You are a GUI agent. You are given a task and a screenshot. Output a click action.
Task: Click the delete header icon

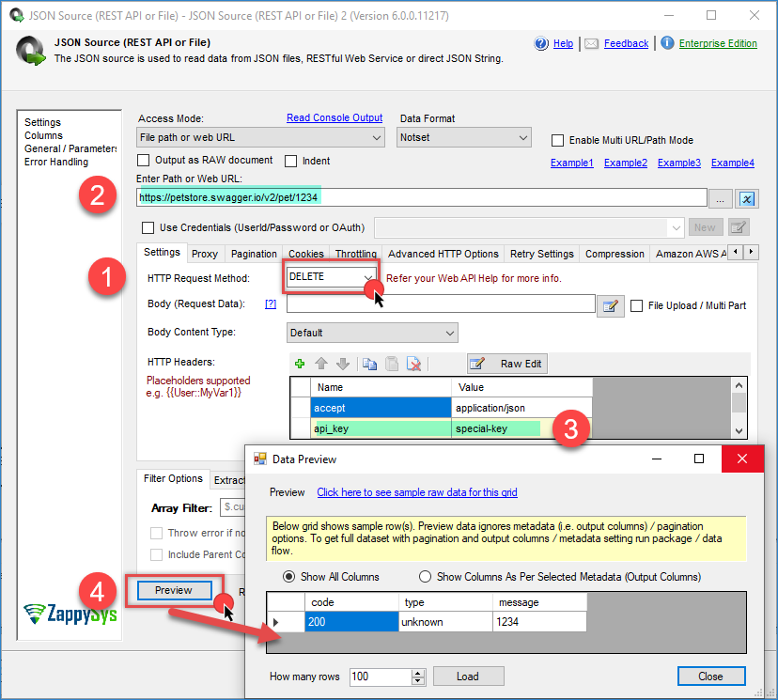pos(413,365)
